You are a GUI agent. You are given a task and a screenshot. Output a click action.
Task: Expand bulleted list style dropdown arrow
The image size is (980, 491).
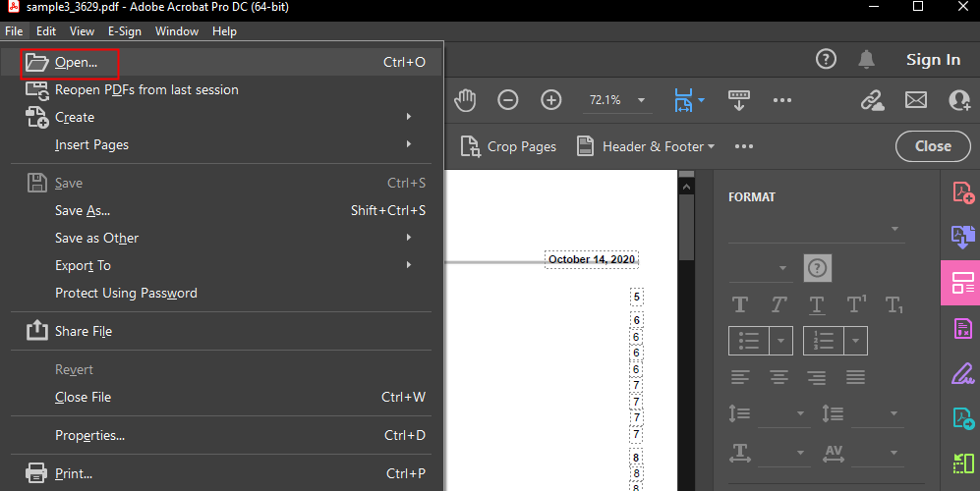tap(780, 341)
